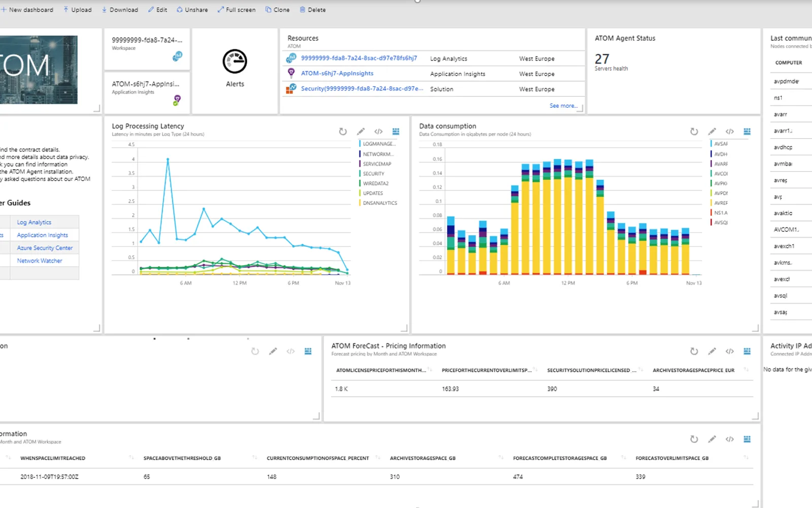The image size is (812, 508).
Task: Show code for WHENSPACELIMITREACHED table tile
Action: pyautogui.click(x=730, y=439)
